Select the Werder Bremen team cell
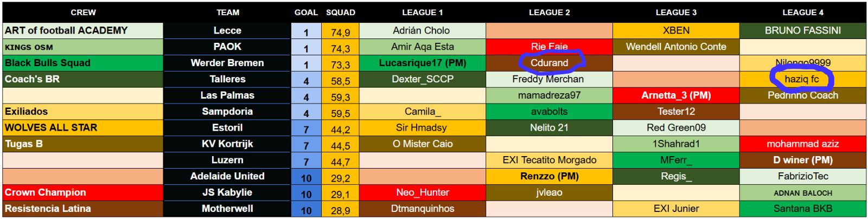This screenshot has height=219, width=868. tap(227, 63)
